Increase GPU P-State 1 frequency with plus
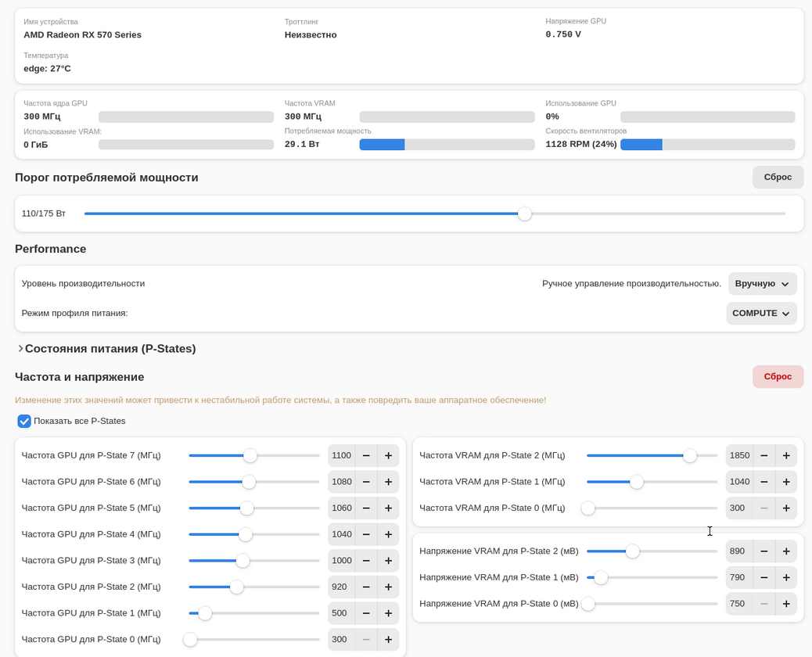812x657 pixels. click(x=388, y=613)
